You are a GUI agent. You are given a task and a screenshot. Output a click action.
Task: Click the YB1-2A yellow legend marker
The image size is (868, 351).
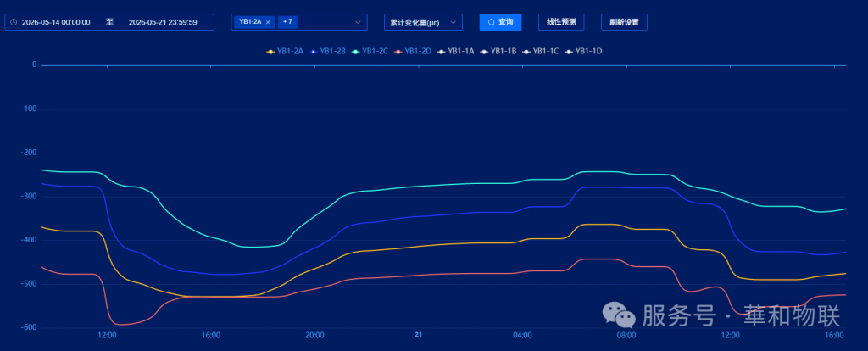[270, 52]
